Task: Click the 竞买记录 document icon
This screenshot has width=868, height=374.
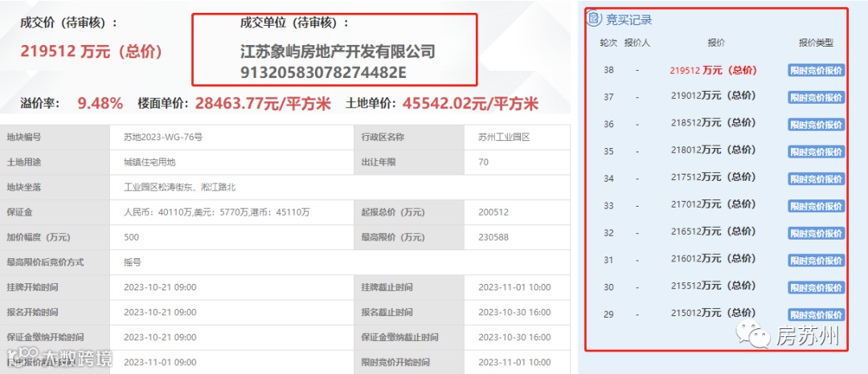Action: tap(594, 19)
